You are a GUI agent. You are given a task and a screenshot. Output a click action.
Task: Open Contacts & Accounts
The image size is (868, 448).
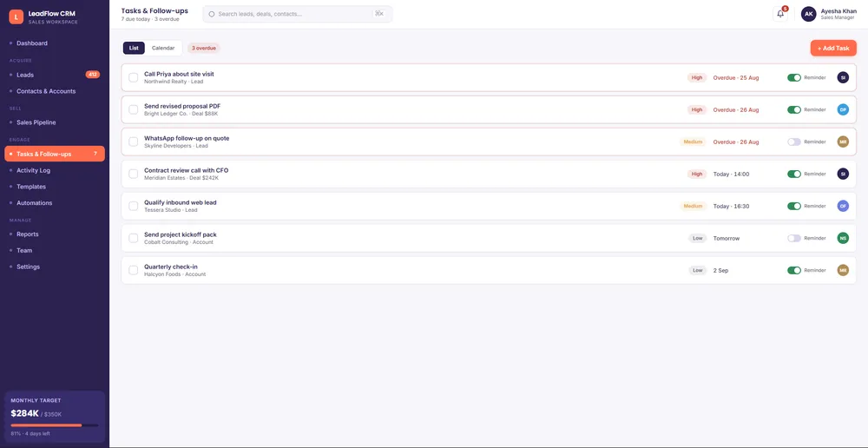54,91
